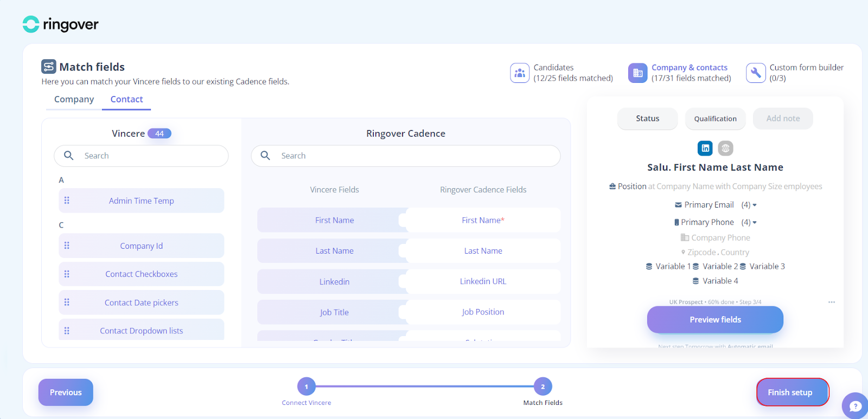The image size is (868, 419).
Task: Click the LinkedIn icon in preview card
Action: coord(705,148)
